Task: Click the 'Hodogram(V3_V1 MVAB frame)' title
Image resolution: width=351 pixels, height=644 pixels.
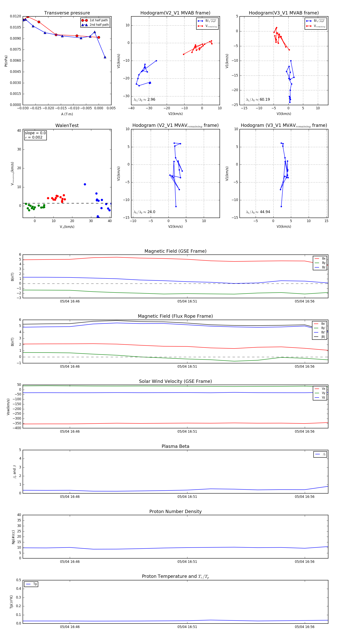Action: click(284, 13)
